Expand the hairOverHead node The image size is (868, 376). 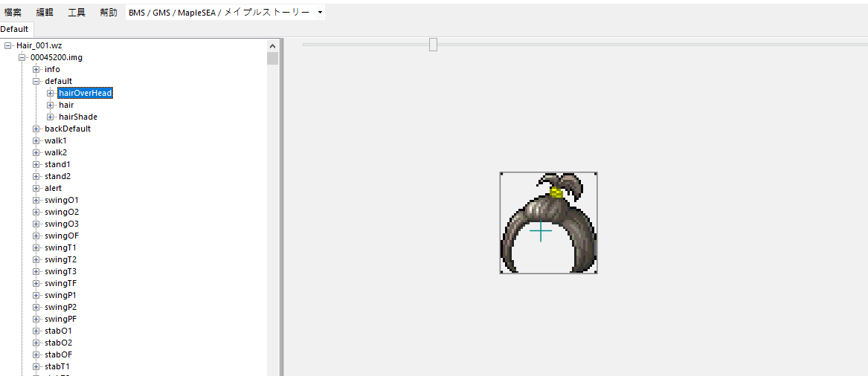(x=51, y=94)
